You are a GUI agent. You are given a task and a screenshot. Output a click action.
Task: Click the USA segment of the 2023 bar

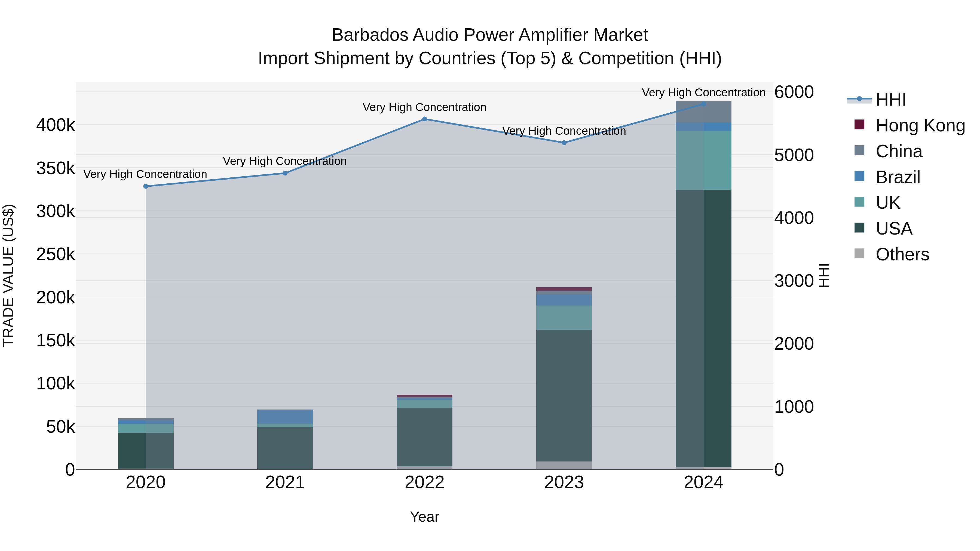click(x=564, y=395)
